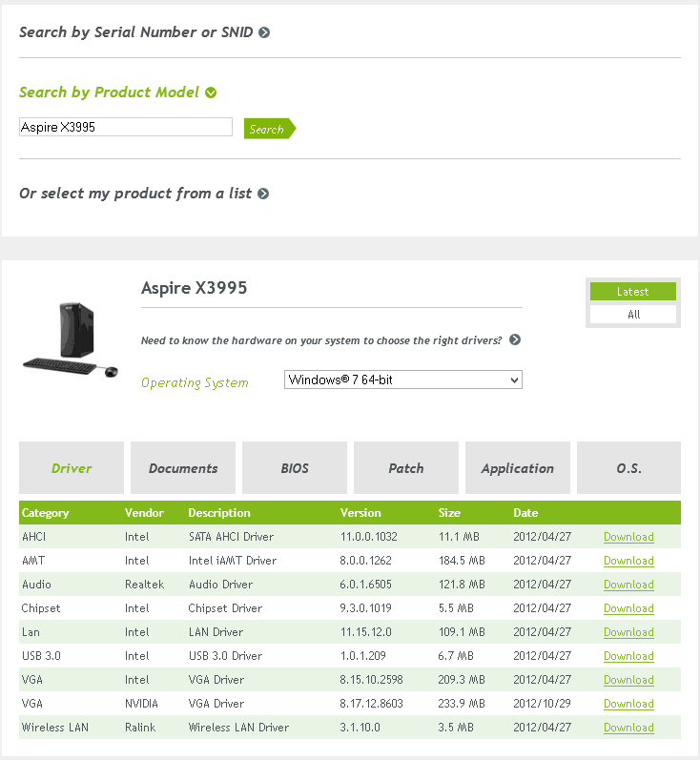
Task: Switch to the Application tab
Action: click(x=517, y=468)
